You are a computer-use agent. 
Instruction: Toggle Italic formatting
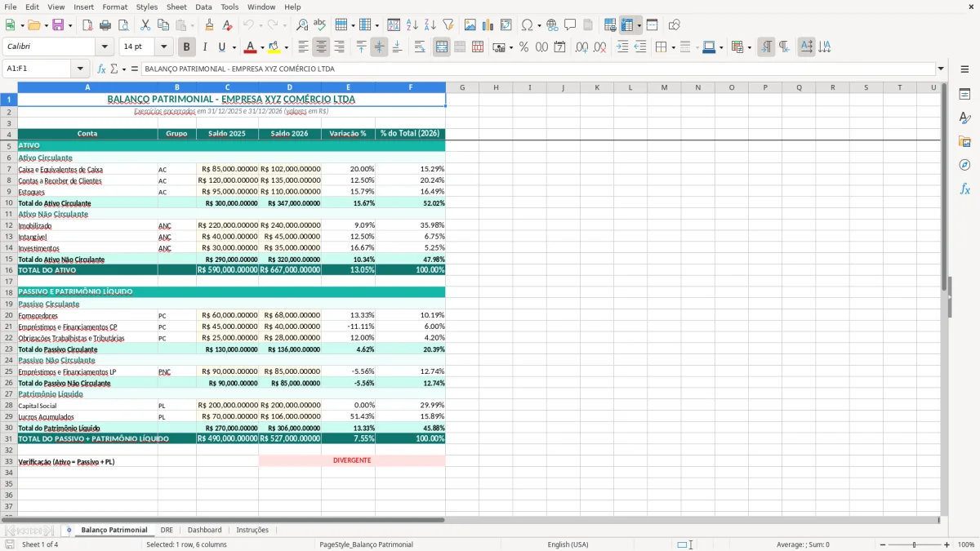point(205,47)
